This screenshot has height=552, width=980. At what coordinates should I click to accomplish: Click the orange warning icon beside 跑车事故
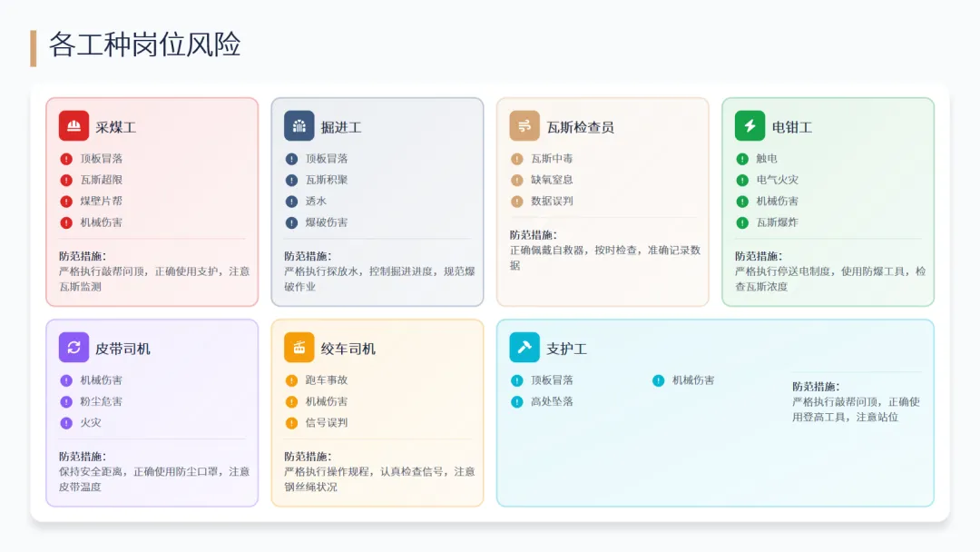(291, 380)
